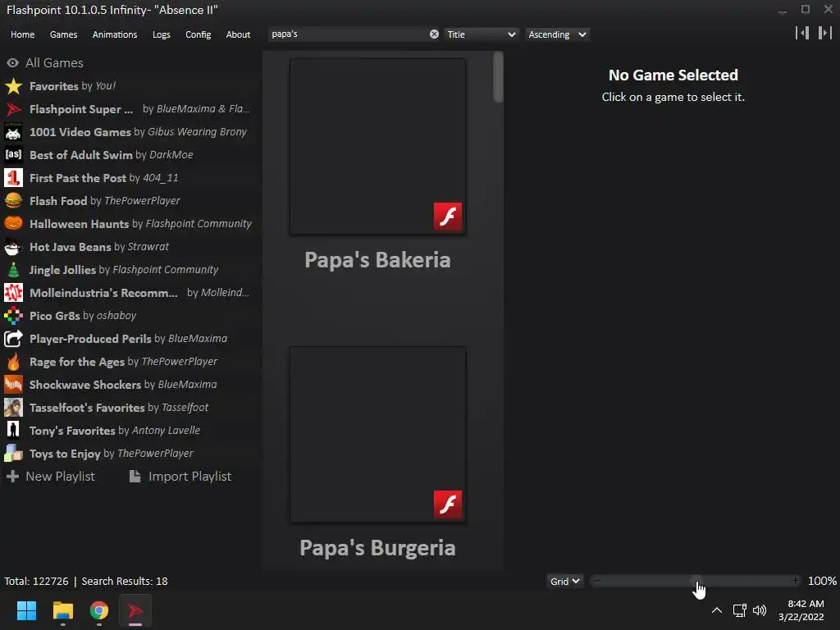The height and width of the screenshot is (630, 840).
Task: Open the About page
Action: point(238,34)
